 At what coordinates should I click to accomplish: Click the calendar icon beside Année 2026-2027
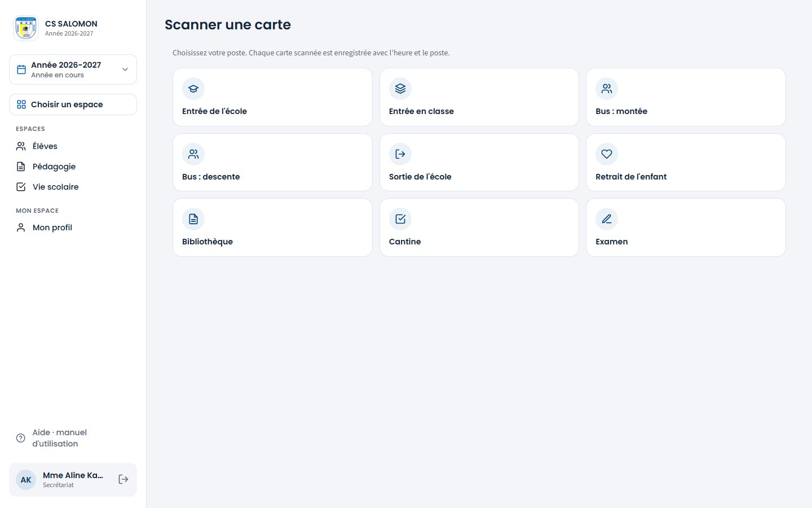point(21,69)
